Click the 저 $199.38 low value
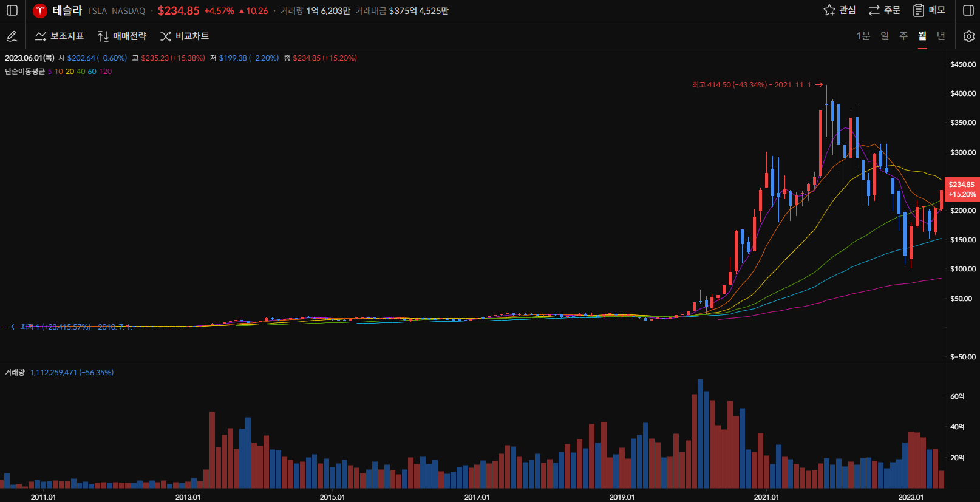The height and width of the screenshot is (502, 980). click(x=244, y=58)
